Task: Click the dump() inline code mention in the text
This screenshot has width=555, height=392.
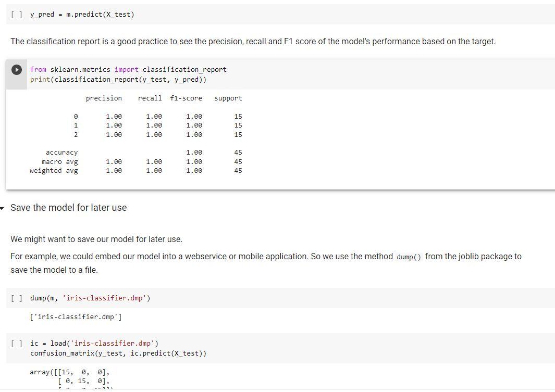Action: coord(408,256)
